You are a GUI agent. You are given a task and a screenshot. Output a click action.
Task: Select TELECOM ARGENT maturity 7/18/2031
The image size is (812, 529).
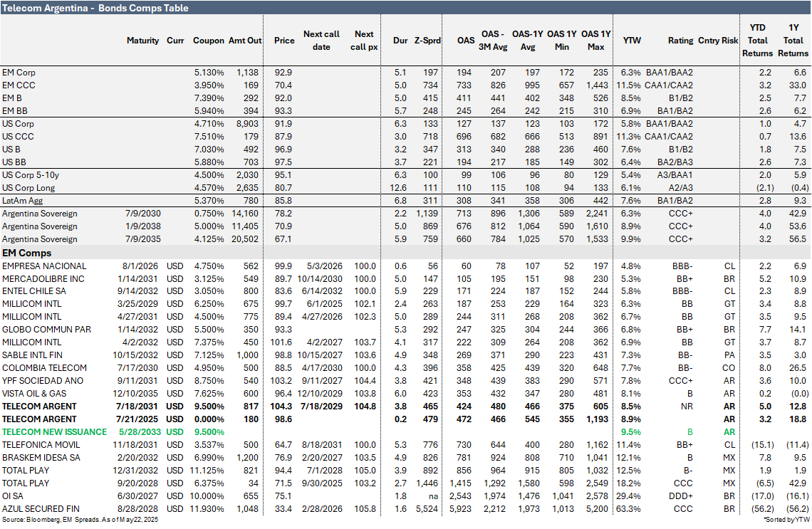tap(137, 407)
